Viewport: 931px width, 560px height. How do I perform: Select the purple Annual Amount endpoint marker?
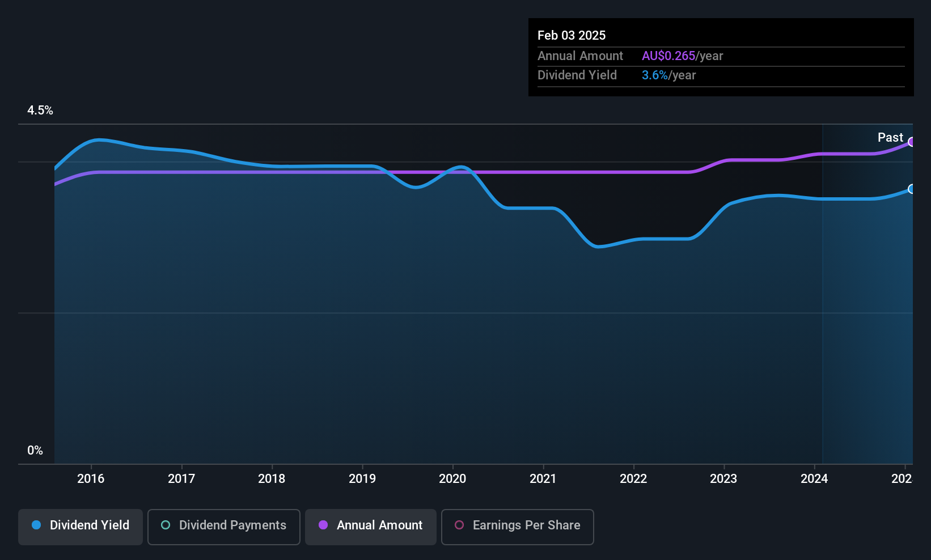coord(911,142)
